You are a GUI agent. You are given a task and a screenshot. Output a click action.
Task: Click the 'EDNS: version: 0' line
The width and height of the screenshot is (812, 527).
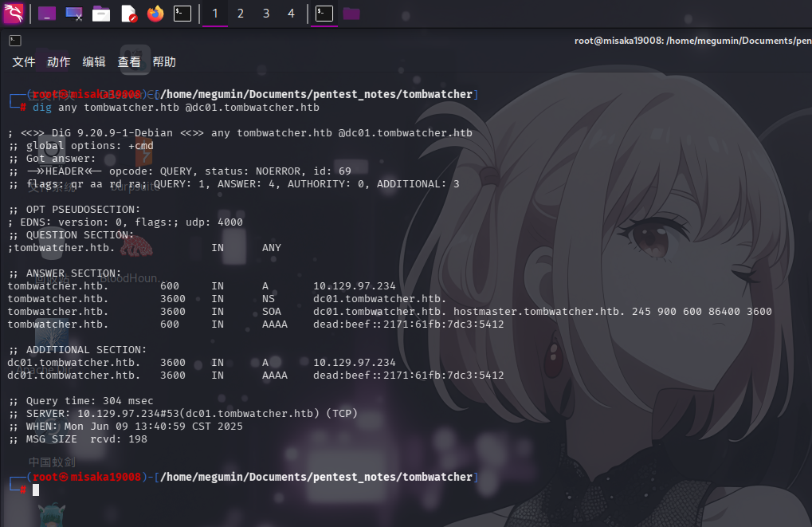(125, 222)
